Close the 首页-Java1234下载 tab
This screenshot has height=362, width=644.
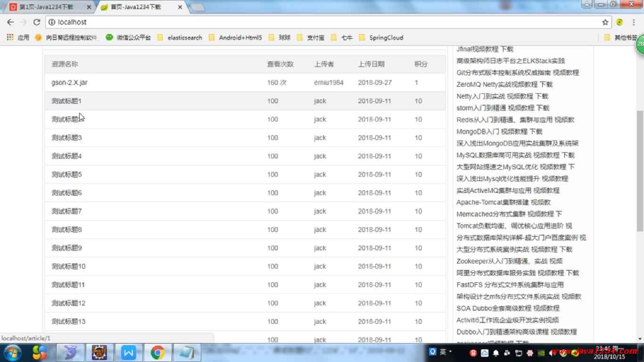pos(180,7)
